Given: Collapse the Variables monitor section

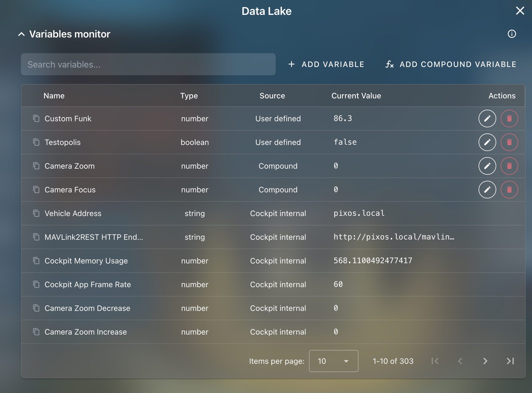Looking at the screenshot, I should point(22,34).
